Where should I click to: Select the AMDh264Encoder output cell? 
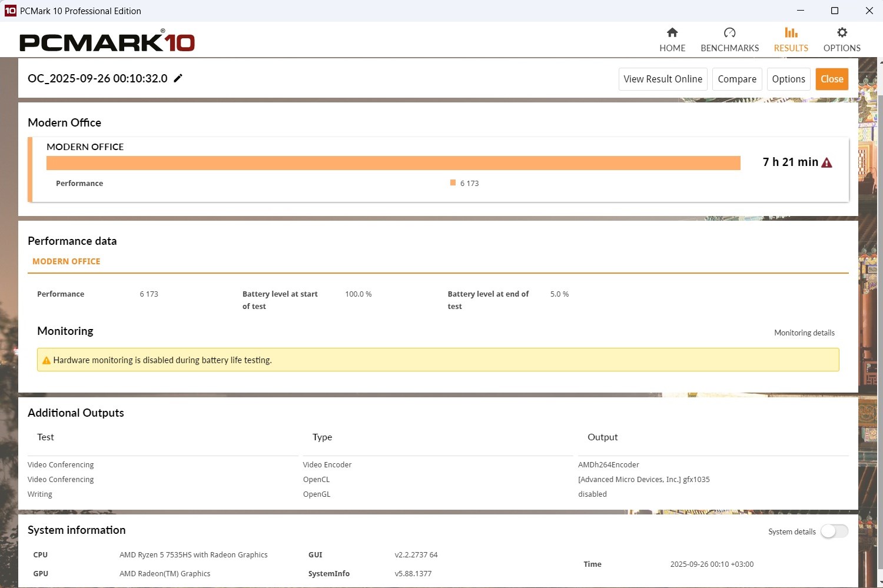coord(608,464)
